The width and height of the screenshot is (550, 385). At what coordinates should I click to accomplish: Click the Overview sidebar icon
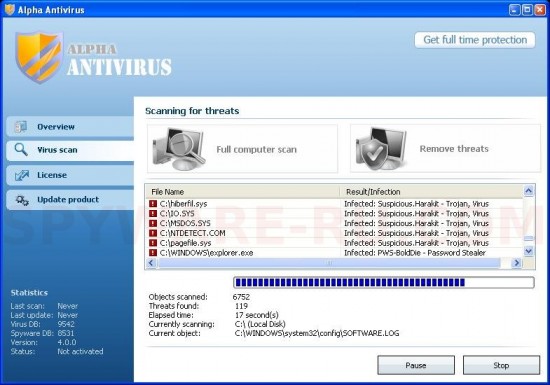pos(21,127)
